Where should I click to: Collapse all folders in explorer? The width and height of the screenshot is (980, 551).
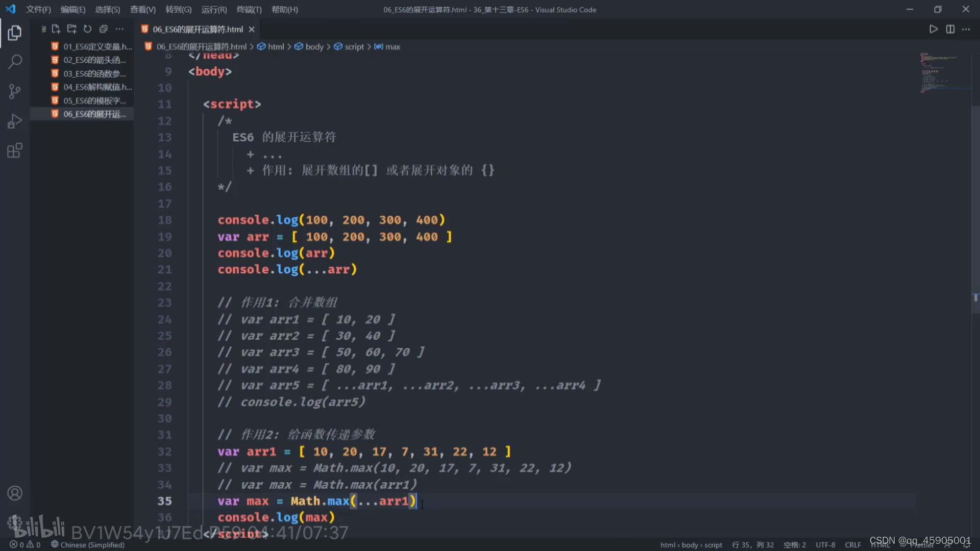(x=103, y=29)
